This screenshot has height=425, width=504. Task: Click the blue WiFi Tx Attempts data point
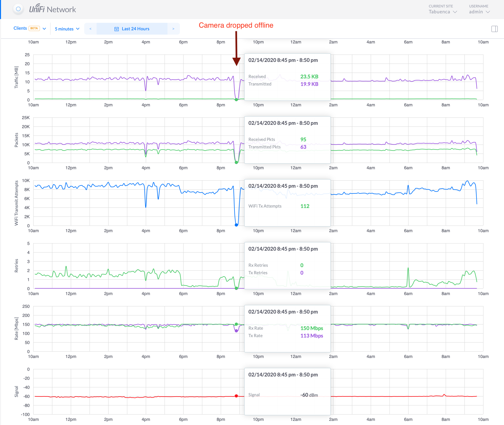236,225
